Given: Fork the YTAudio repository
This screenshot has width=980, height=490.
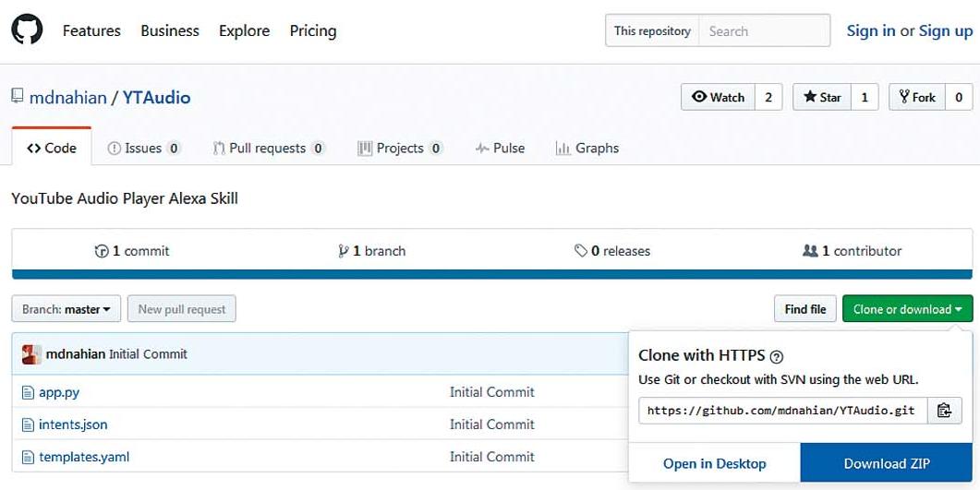Looking at the screenshot, I should pyautogui.click(x=916, y=97).
